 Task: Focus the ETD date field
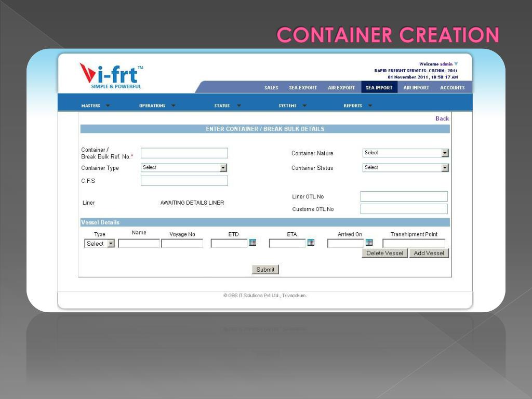tap(229, 243)
